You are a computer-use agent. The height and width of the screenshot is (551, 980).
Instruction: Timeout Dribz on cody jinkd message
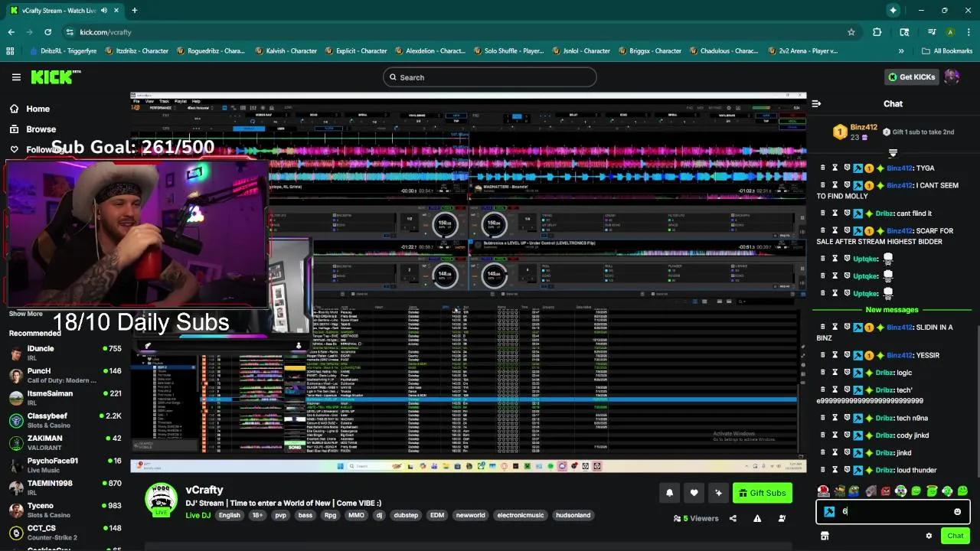coord(835,435)
